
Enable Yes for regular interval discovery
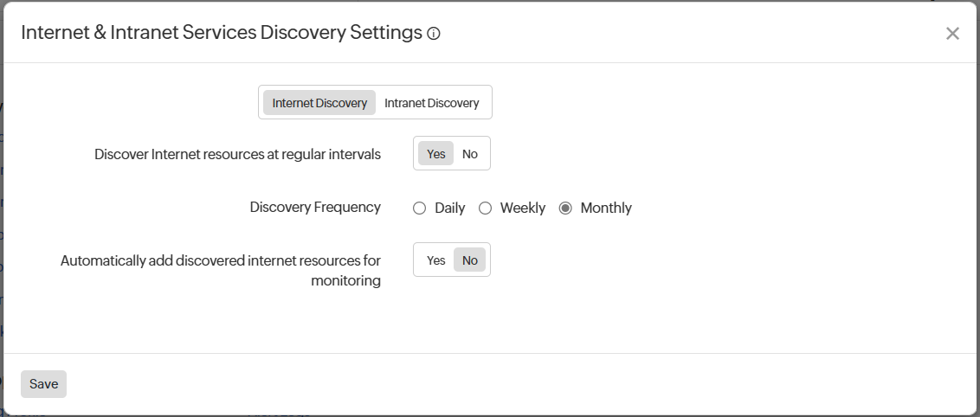point(436,154)
